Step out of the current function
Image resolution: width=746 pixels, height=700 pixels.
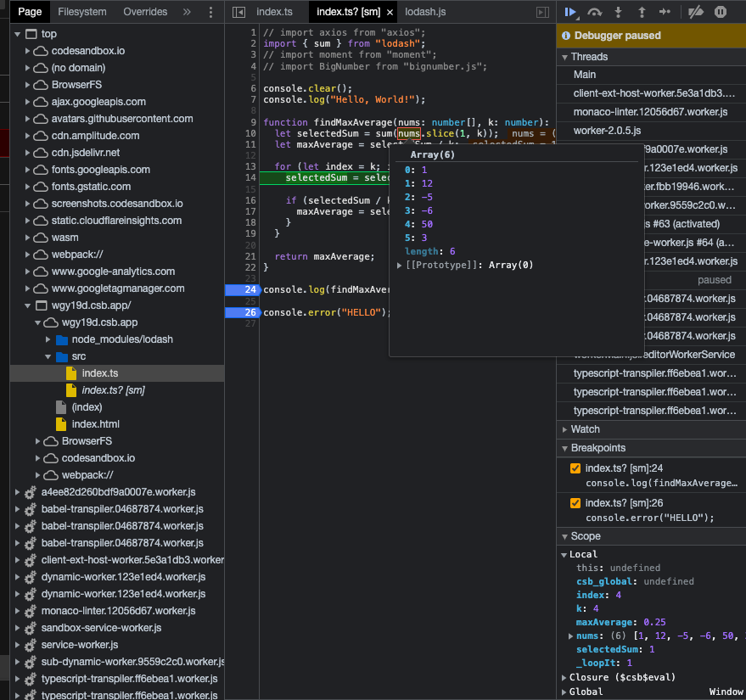pyautogui.click(x=643, y=12)
